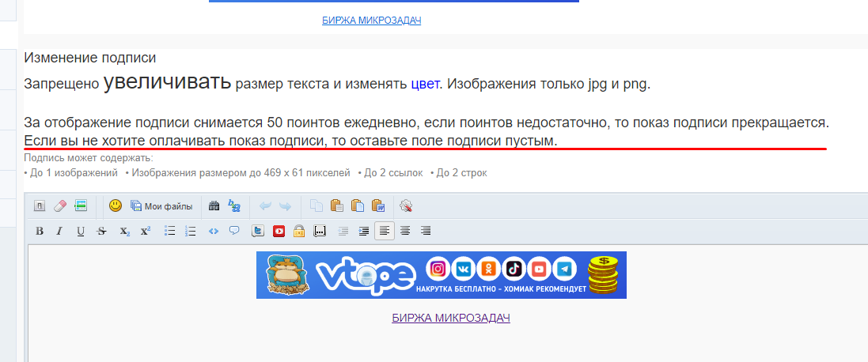Click the undo arrow icon
This screenshot has width=868, height=362.
pos(265,206)
